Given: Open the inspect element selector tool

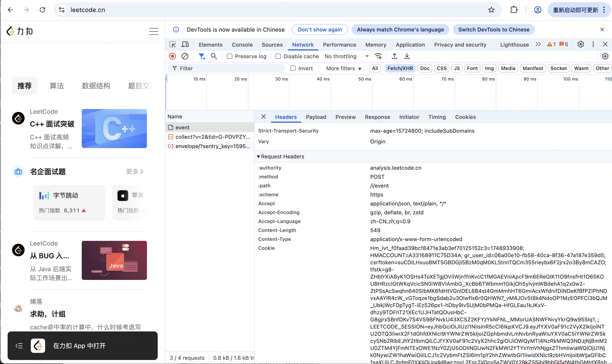Looking at the screenshot, I should (172, 44).
